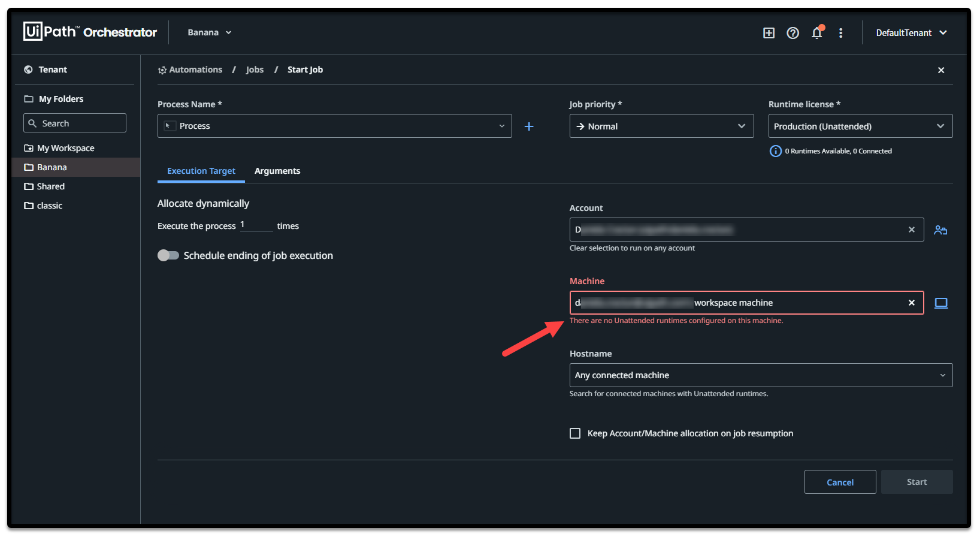The width and height of the screenshot is (980, 537).
Task: Open the Runtime license dropdown
Action: point(860,126)
